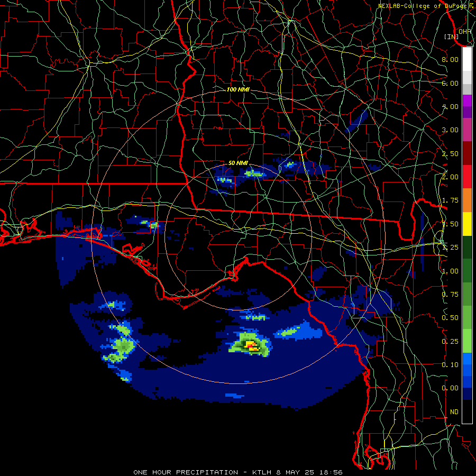Screen dimensions: 476x476
Task: Click the ND legend label
Action: pyautogui.click(x=454, y=412)
